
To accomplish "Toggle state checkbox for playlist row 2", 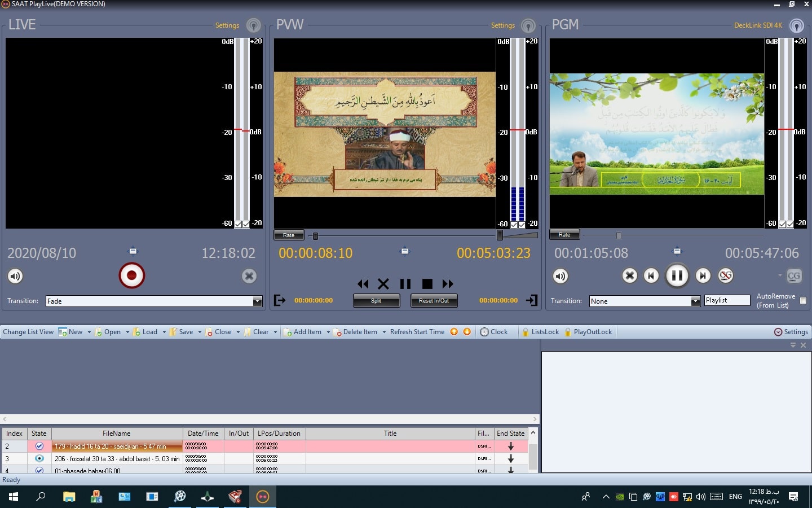I will pyautogui.click(x=39, y=446).
